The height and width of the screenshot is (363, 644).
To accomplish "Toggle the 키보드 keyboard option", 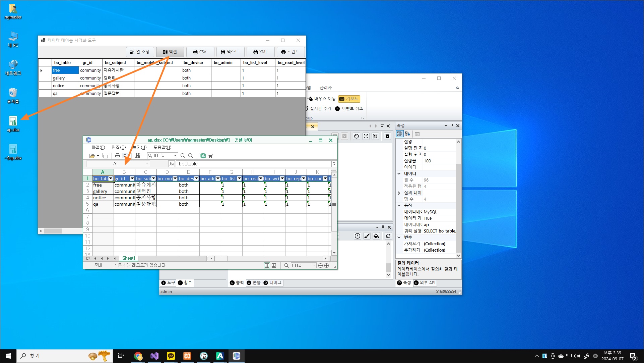I will click(x=349, y=99).
